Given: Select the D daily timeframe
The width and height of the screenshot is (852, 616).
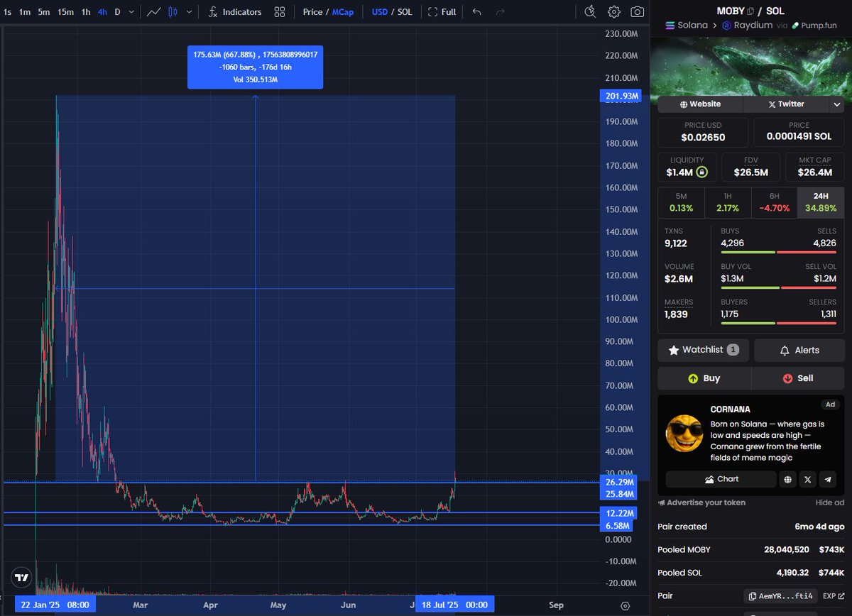Looking at the screenshot, I should [117, 12].
